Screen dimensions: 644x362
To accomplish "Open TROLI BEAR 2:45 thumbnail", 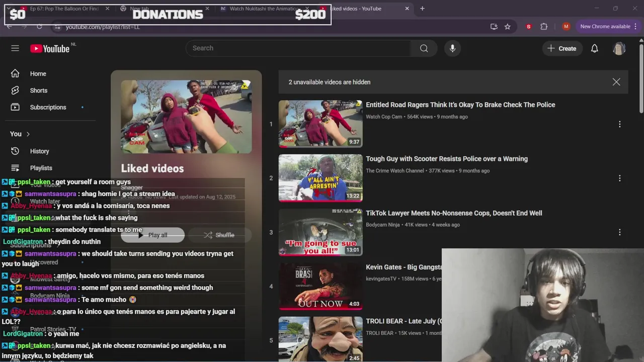I will tap(320, 339).
